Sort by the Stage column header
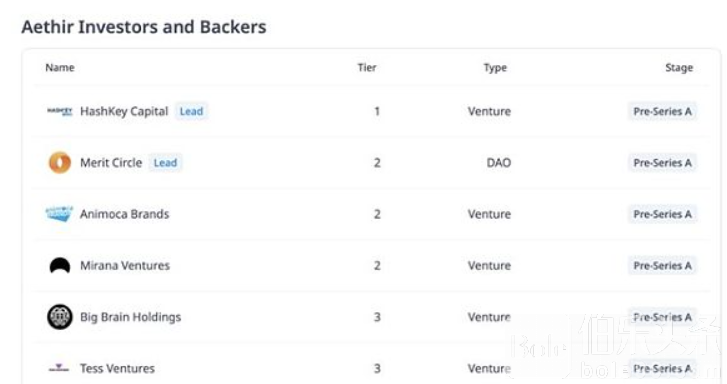727x384 pixels. point(679,68)
